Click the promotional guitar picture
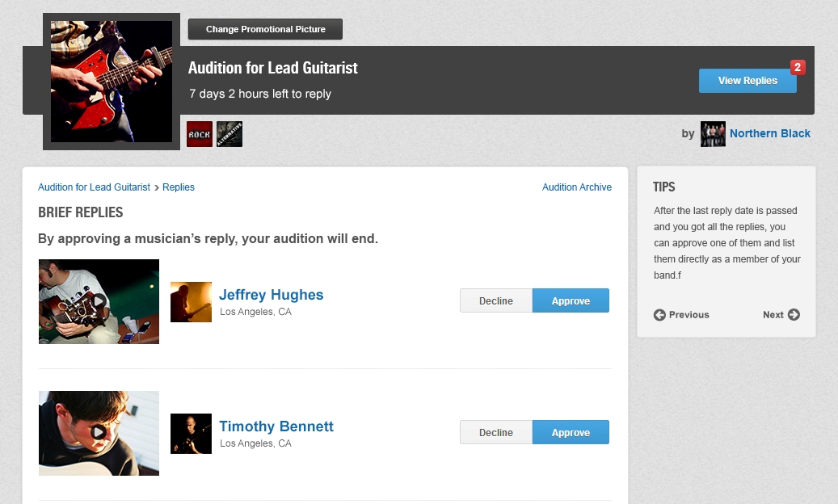 pos(111,81)
